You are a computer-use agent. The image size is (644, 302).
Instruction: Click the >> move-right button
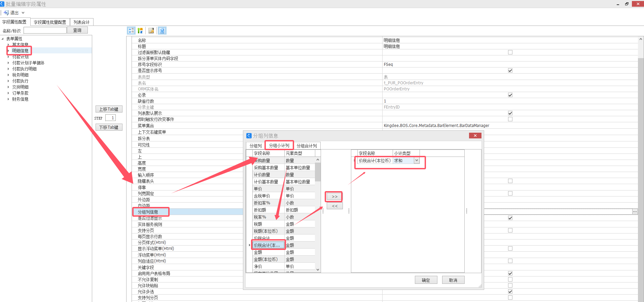coord(334,197)
